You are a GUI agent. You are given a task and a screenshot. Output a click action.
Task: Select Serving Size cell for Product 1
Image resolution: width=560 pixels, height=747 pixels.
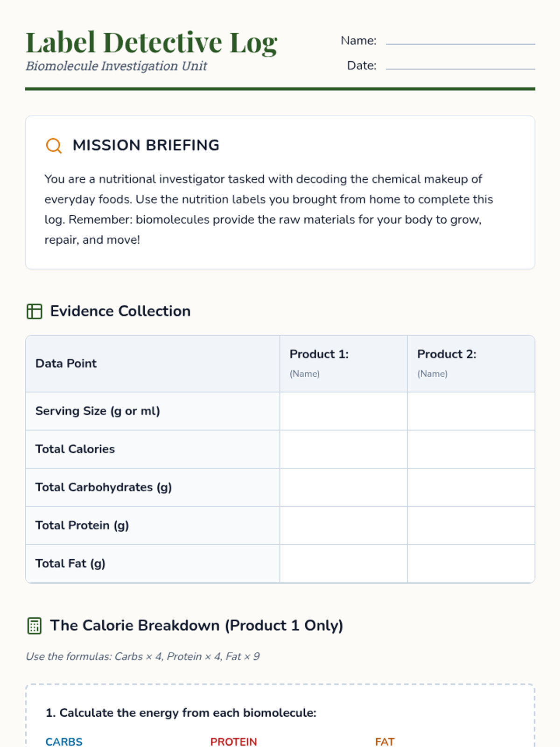[343, 411]
